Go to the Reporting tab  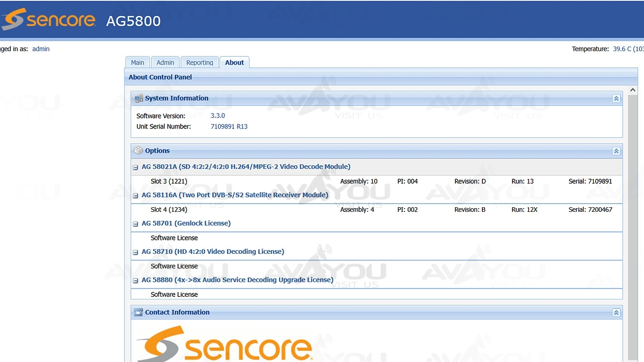(199, 62)
